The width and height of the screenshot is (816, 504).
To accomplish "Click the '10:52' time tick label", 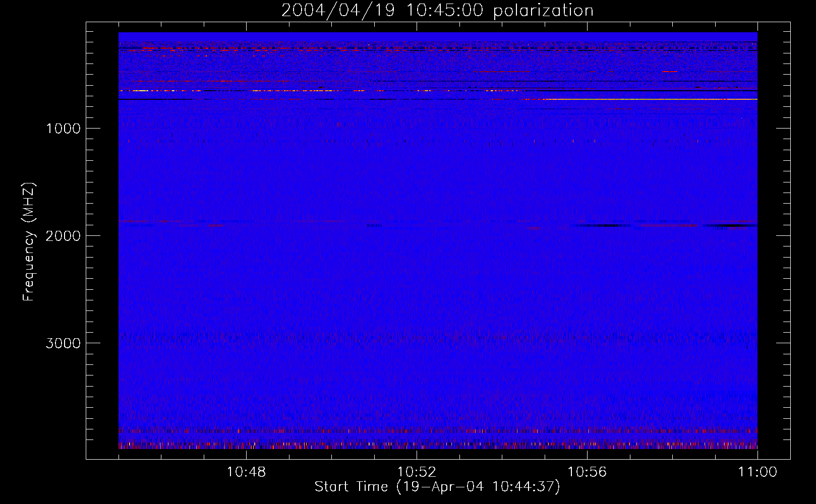I will [x=417, y=472].
